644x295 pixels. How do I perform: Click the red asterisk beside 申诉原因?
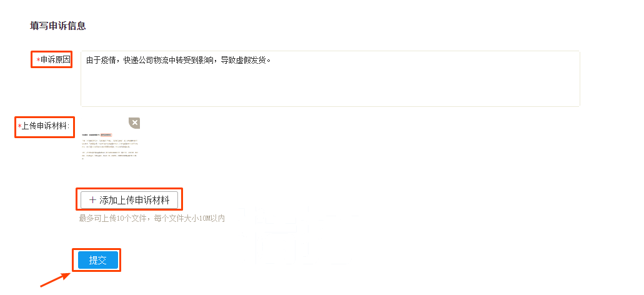pyautogui.click(x=38, y=61)
